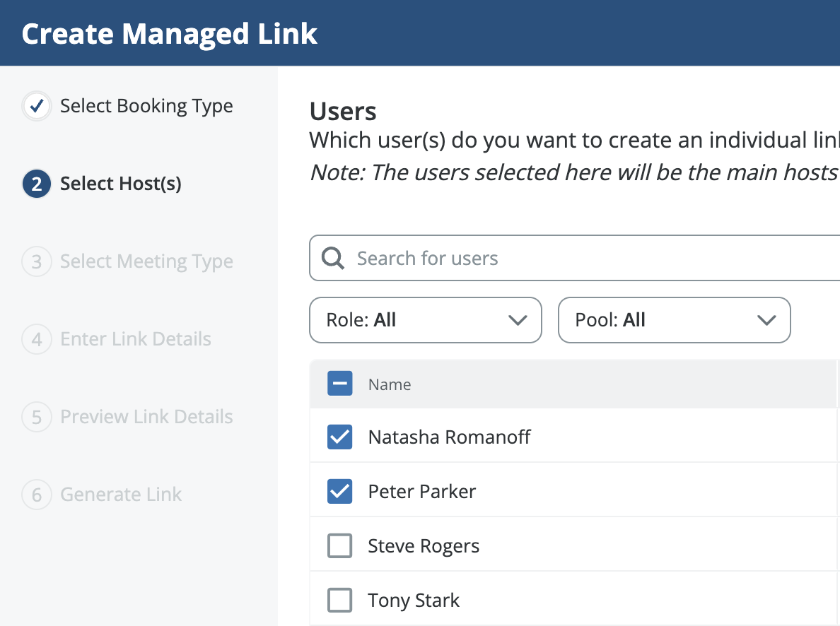Sort by Name column header

tap(390, 385)
